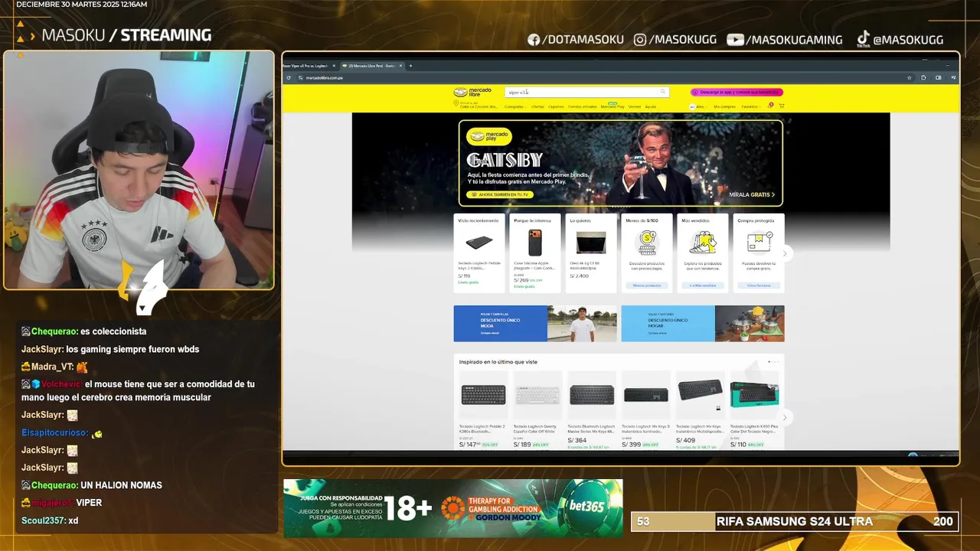The image size is (980, 551).
Task: Click the Mostrar productos button
Action: pyautogui.click(x=647, y=285)
